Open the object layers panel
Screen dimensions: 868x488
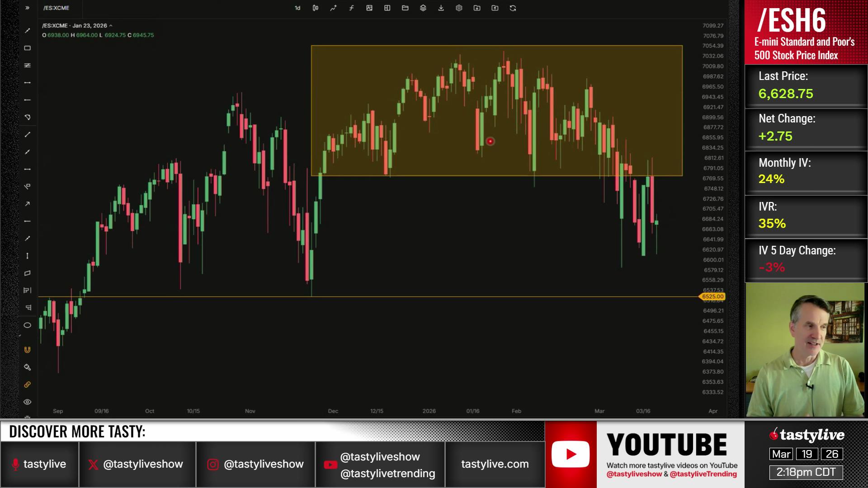(x=423, y=8)
